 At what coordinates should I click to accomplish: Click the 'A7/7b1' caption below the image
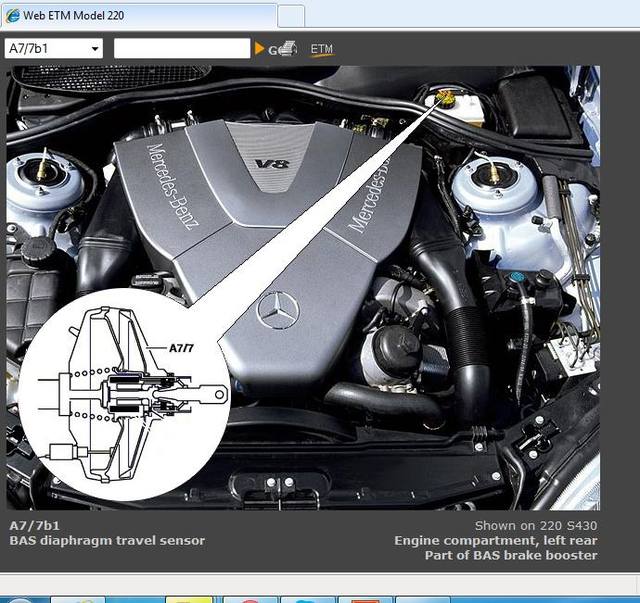tap(34, 526)
